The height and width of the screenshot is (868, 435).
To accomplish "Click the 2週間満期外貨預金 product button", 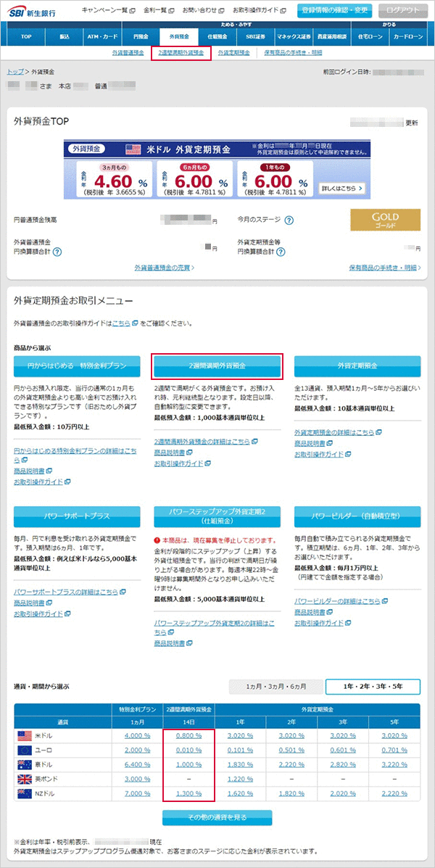I will 217,364.
